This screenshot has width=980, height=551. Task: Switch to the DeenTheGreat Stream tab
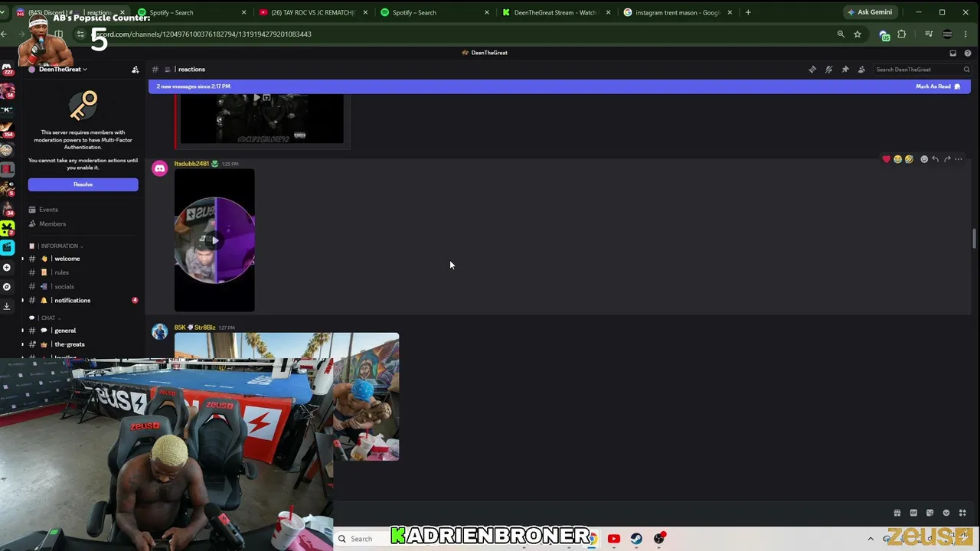[x=556, y=12]
